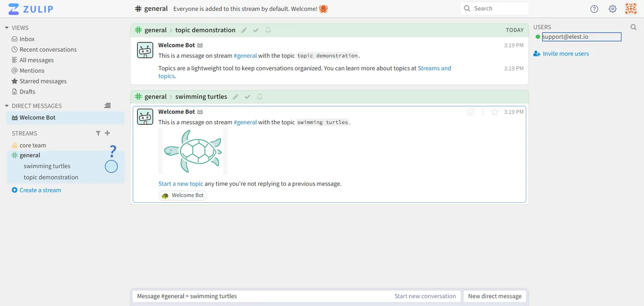This screenshot has height=306, width=644.
Task: Collapse the DIRECT MESSAGES section
Action: 7,106
